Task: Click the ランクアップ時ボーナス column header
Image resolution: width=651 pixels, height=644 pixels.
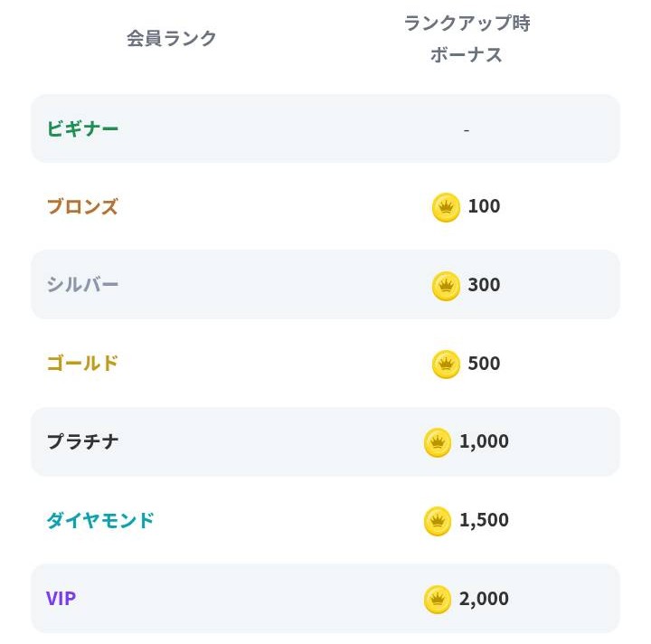Action: coord(467,39)
